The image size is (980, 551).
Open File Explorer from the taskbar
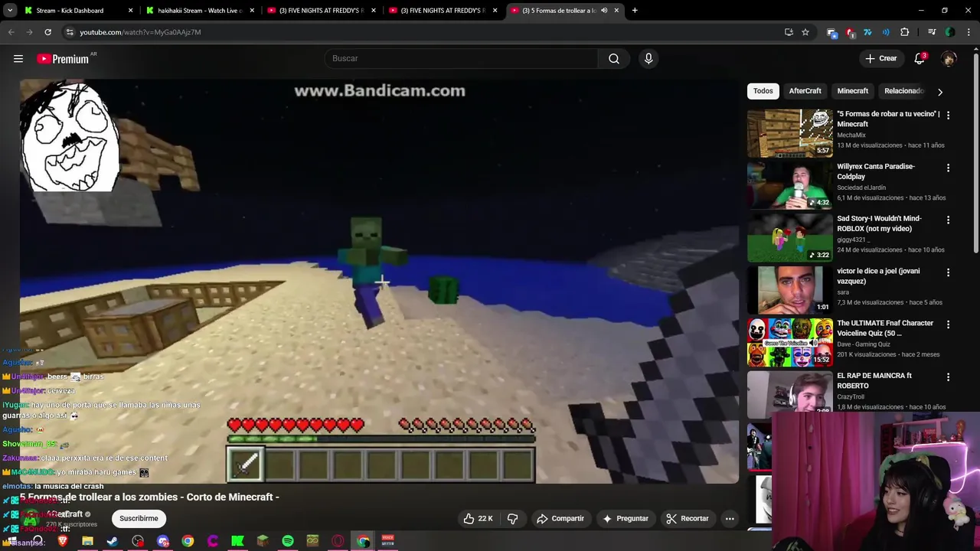point(87,541)
